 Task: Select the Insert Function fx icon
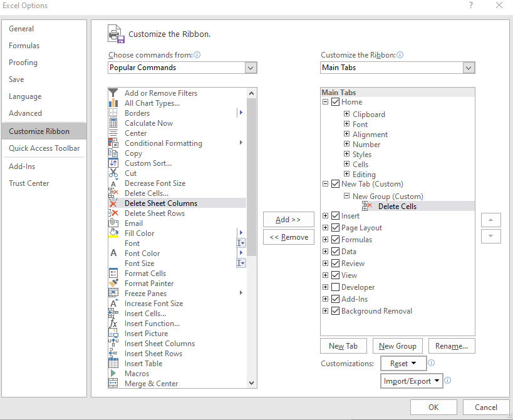point(113,324)
